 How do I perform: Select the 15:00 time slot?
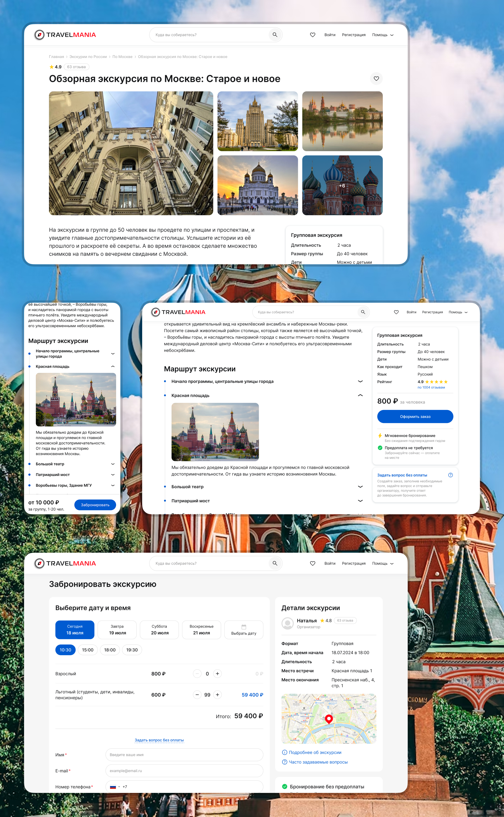[x=88, y=650]
